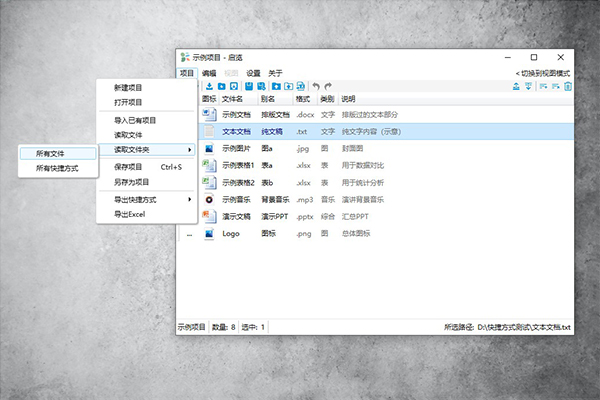Select the 示例文档 file name

pos(236,114)
